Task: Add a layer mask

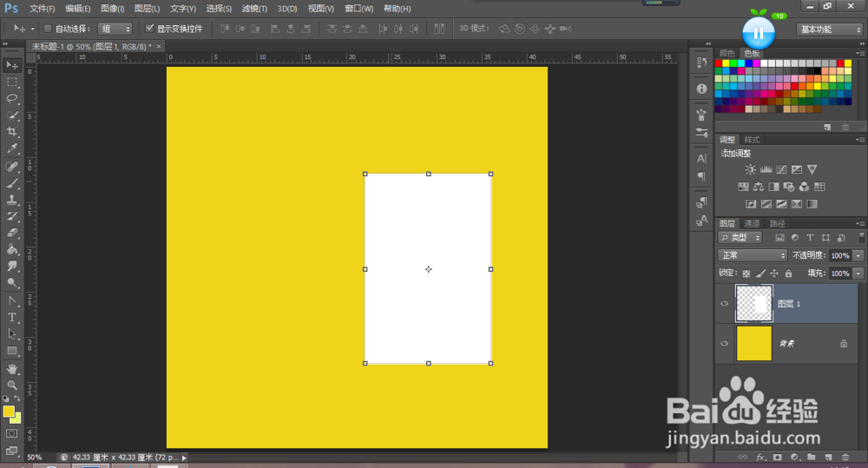Action: (x=778, y=457)
